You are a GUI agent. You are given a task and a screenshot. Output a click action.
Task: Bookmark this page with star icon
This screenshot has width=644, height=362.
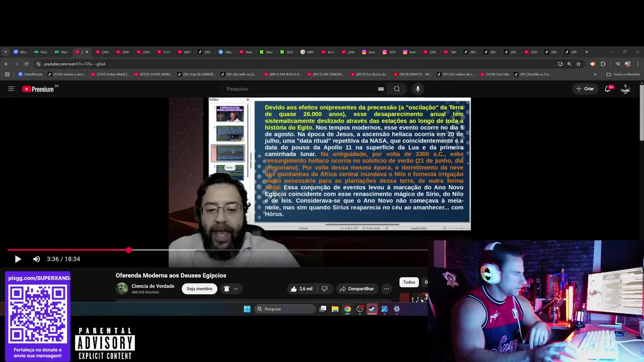click(x=579, y=64)
